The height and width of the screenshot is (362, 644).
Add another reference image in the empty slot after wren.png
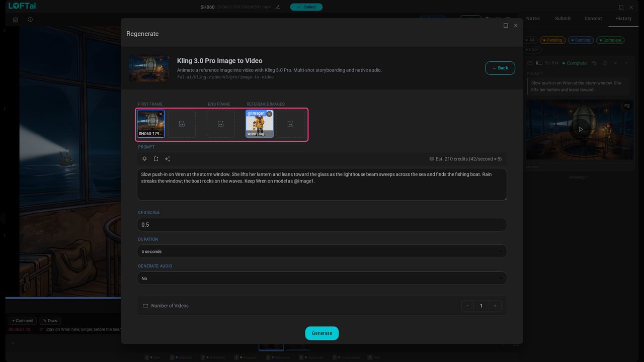tap(290, 124)
